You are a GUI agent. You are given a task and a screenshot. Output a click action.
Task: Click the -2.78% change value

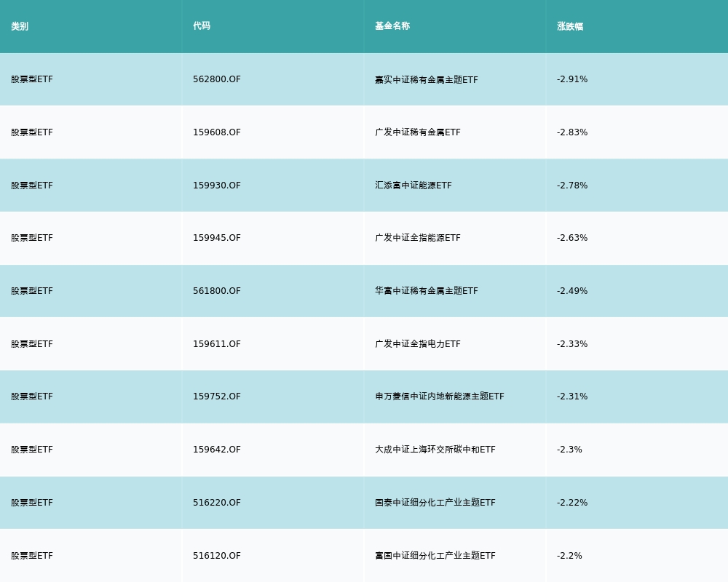coord(572,186)
